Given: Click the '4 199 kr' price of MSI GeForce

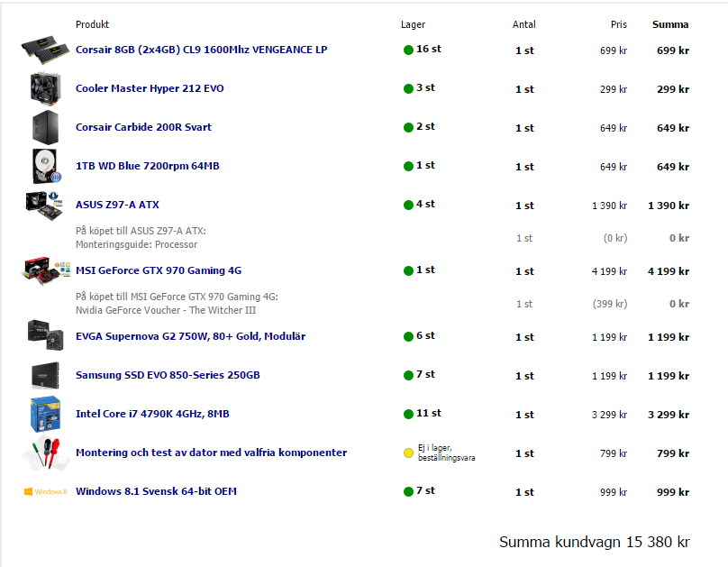Looking at the screenshot, I should [x=609, y=271].
